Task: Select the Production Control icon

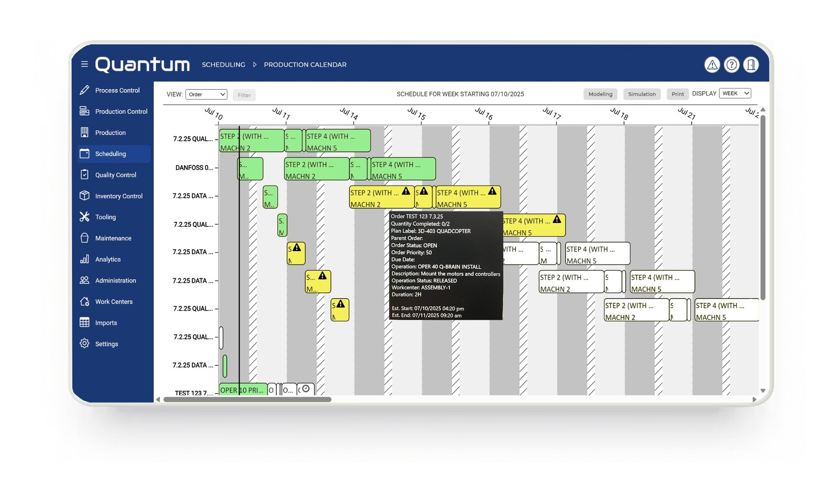Action: pyautogui.click(x=85, y=111)
